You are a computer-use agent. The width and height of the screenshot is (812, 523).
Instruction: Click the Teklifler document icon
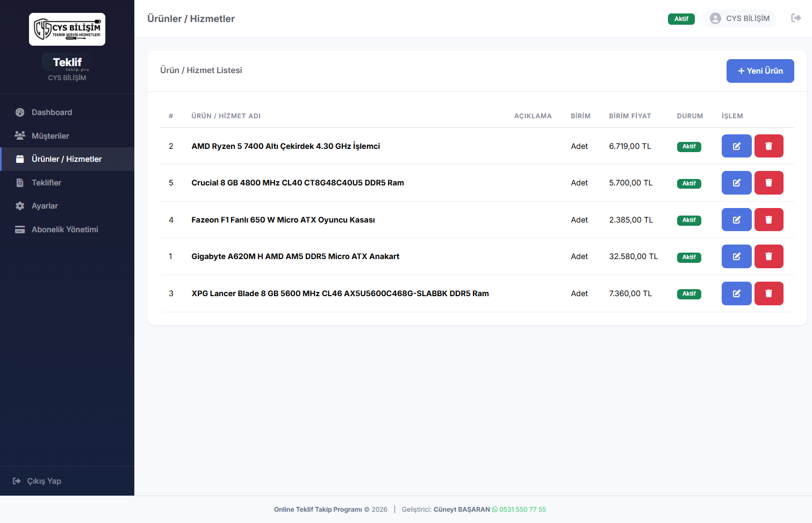pyautogui.click(x=20, y=183)
